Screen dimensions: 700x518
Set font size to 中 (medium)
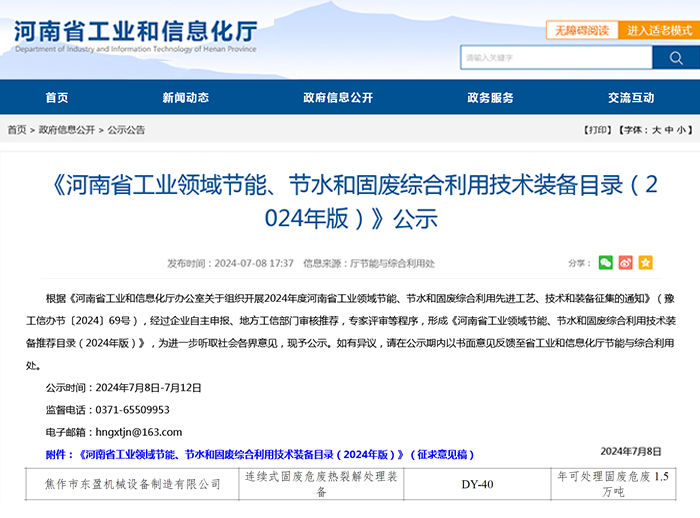[x=669, y=130]
